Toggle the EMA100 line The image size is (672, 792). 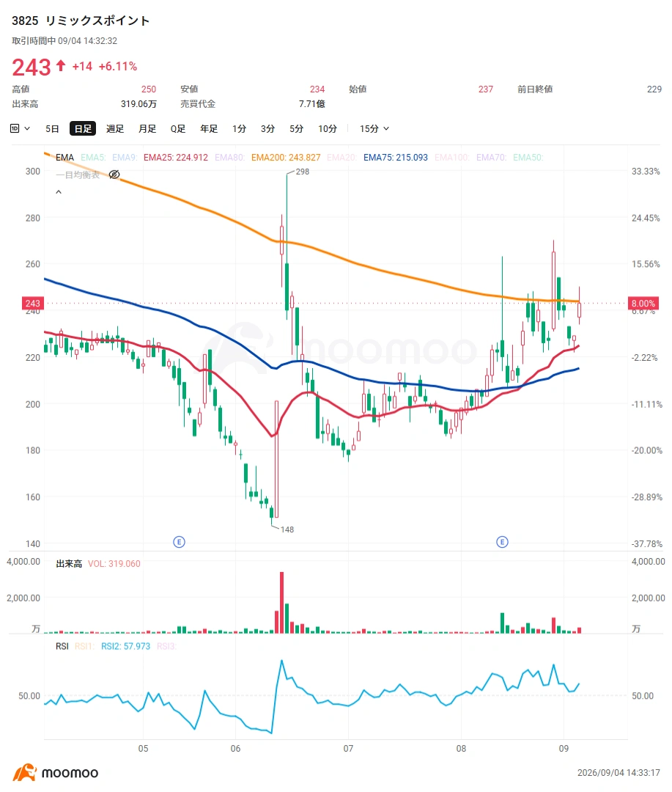pyautogui.click(x=452, y=158)
